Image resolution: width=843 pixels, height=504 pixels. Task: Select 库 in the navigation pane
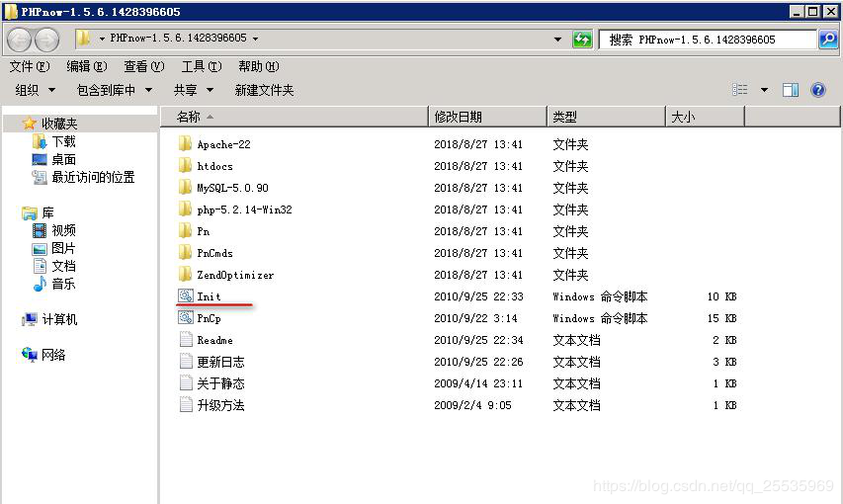click(x=47, y=213)
